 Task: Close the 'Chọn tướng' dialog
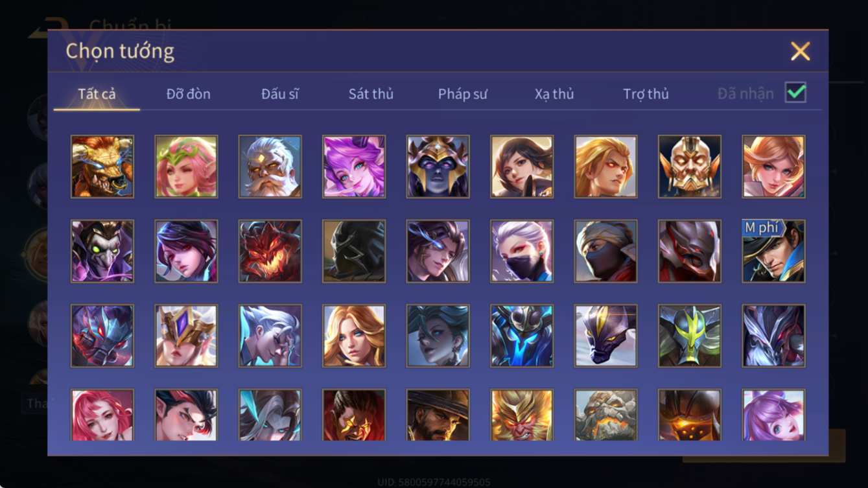click(800, 51)
